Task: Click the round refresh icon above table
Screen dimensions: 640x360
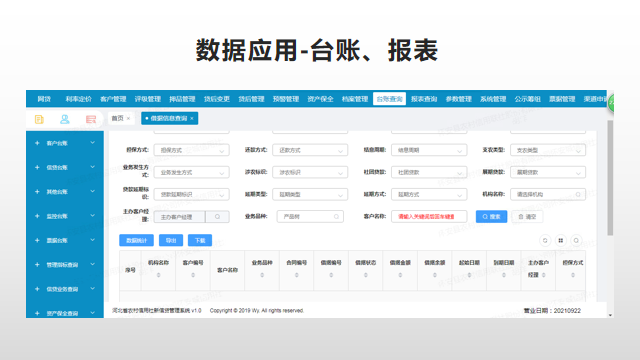Action: pyautogui.click(x=545, y=240)
